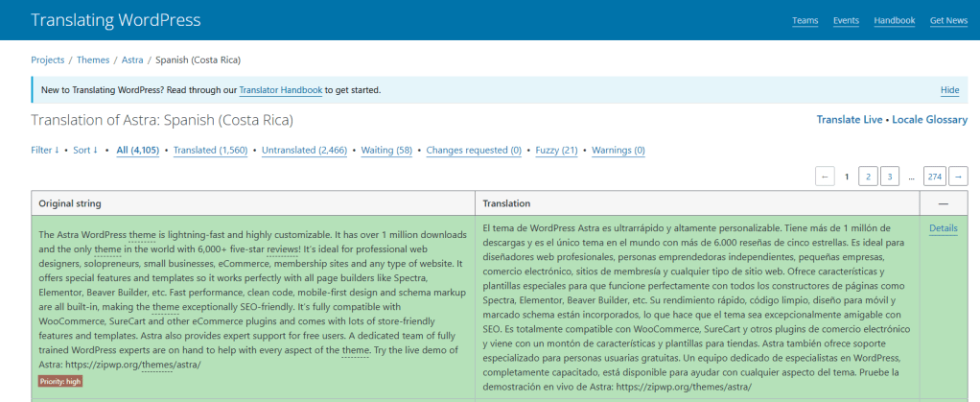980x402 pixels.
Task: Open Translate Live
Action: (x=850, y=119)
